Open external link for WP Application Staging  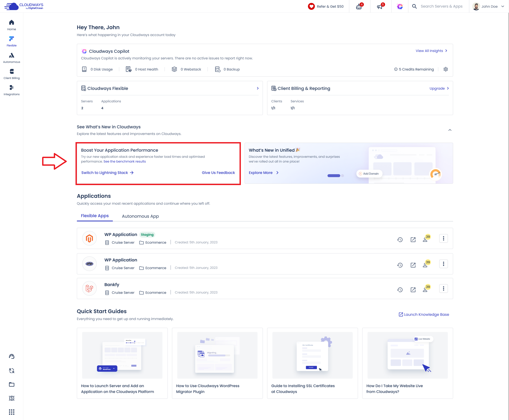(413, 240)
